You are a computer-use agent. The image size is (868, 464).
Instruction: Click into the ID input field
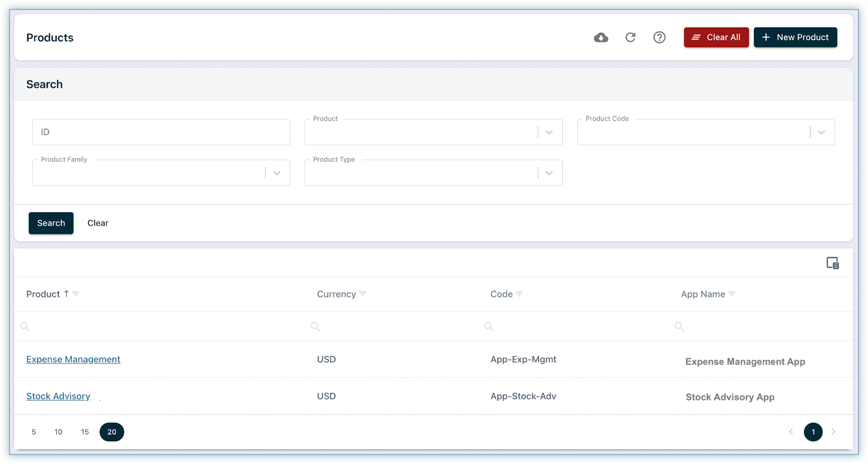coord(161,132)
